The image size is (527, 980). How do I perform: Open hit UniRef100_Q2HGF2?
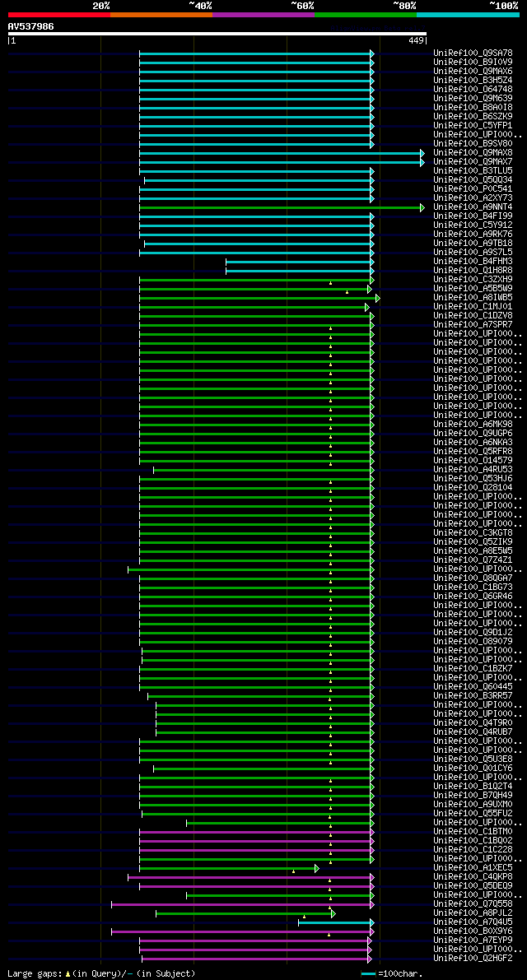click(x=473, y=959)
